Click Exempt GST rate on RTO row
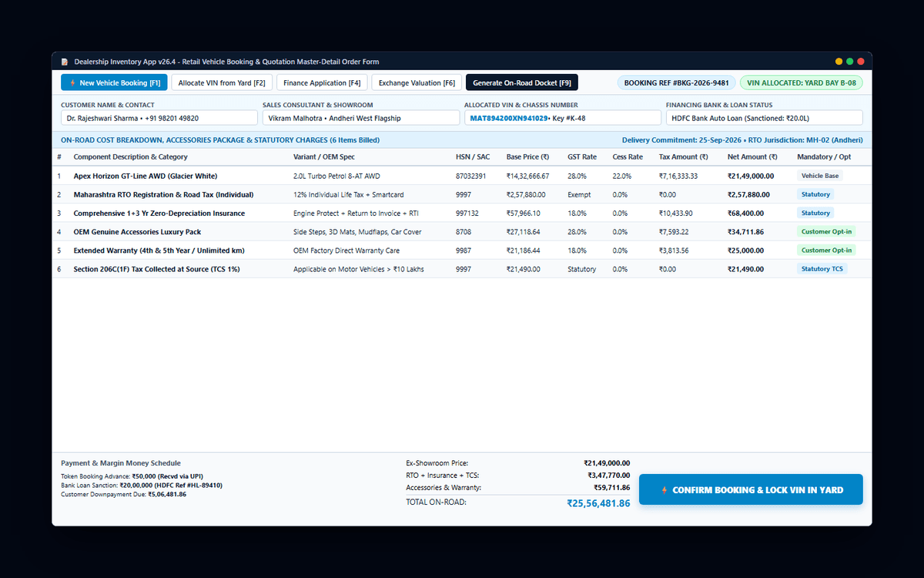The image size is (924, 578). click(579, 194)
